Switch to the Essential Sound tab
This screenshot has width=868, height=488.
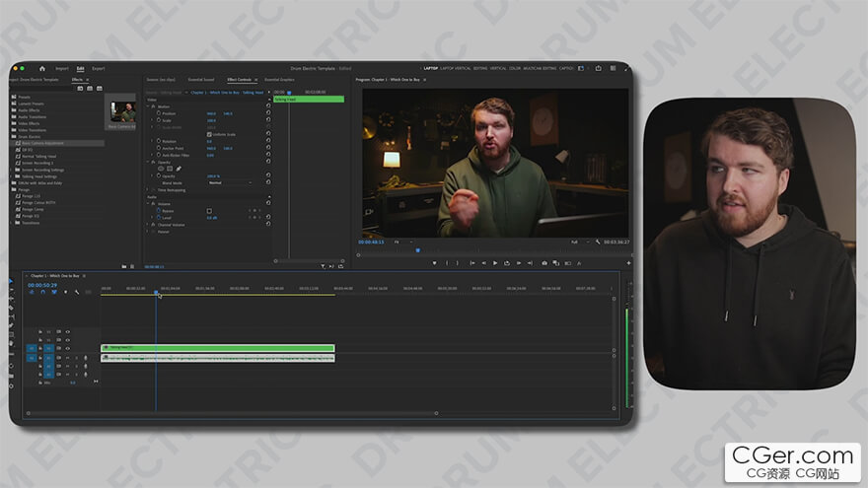(201, 79)
